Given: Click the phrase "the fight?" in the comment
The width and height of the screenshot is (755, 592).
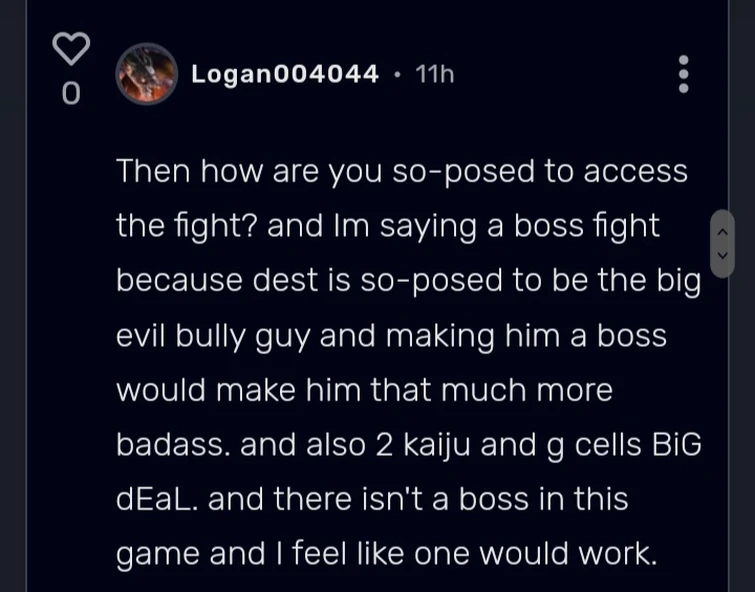Looking at the screenshot, I should [x=186, y=226].
